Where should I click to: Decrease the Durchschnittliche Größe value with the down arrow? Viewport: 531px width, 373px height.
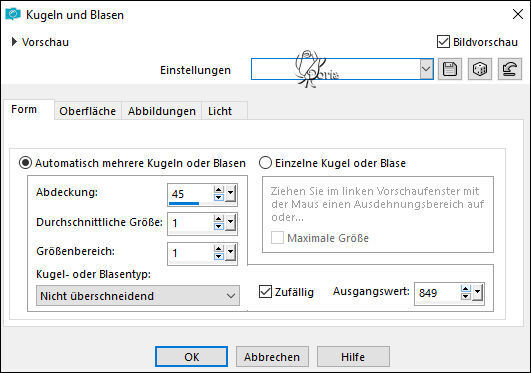point(219,226)
